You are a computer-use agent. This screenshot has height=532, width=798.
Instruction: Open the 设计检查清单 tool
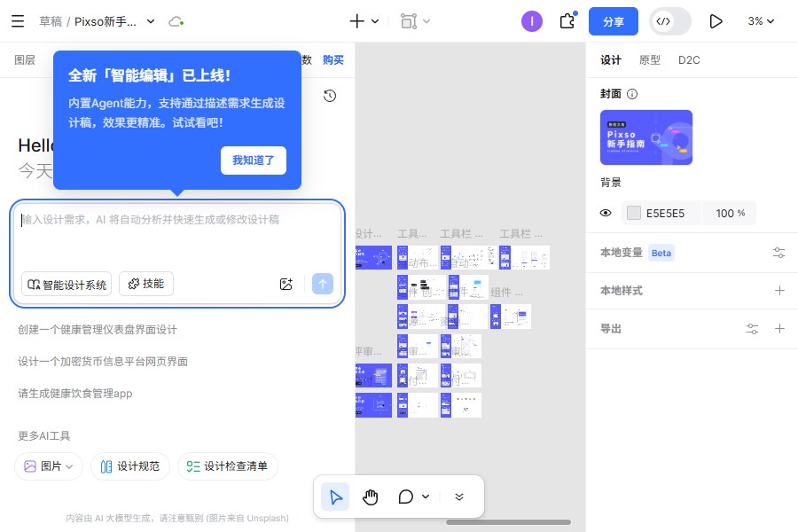point(228,466)
